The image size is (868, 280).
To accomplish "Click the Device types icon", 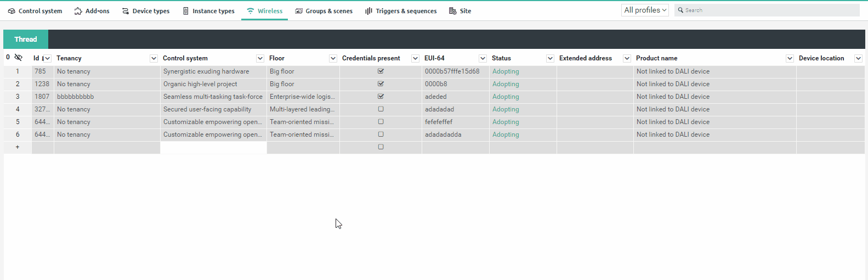I will pyautogui.click(x=126, y=11).
